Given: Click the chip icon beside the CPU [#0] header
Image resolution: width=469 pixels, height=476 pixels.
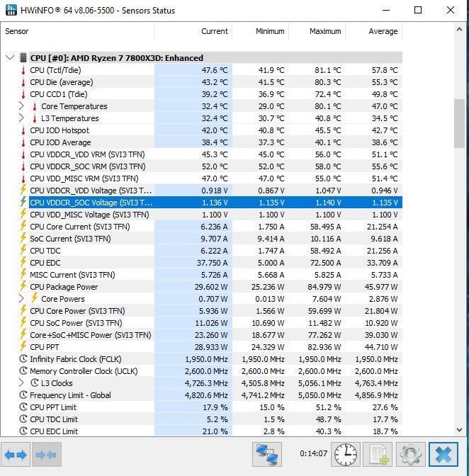Looking at the screenshot, I should click(x=23, y=57).
